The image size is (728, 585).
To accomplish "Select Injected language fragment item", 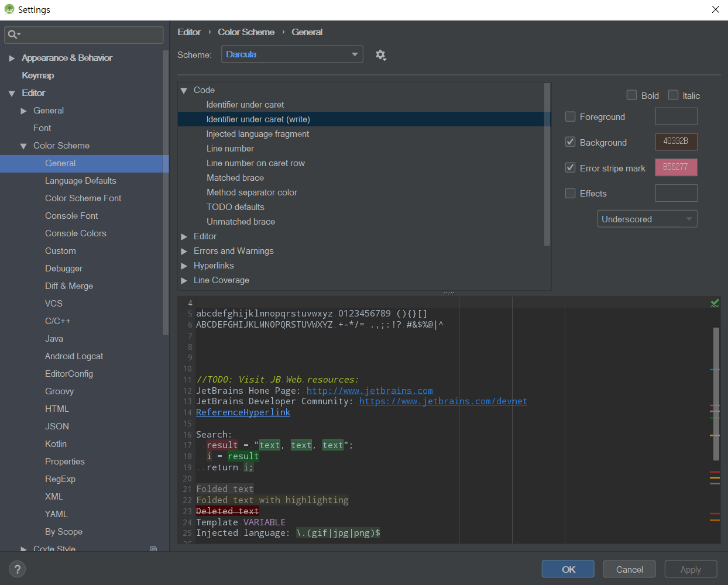I will 257,134.
